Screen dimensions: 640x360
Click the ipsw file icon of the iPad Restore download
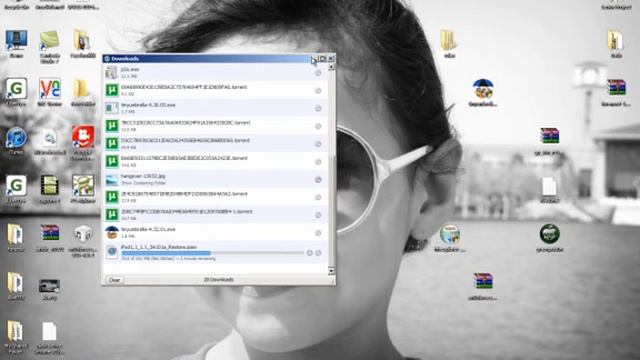click(x=111, y=252)
